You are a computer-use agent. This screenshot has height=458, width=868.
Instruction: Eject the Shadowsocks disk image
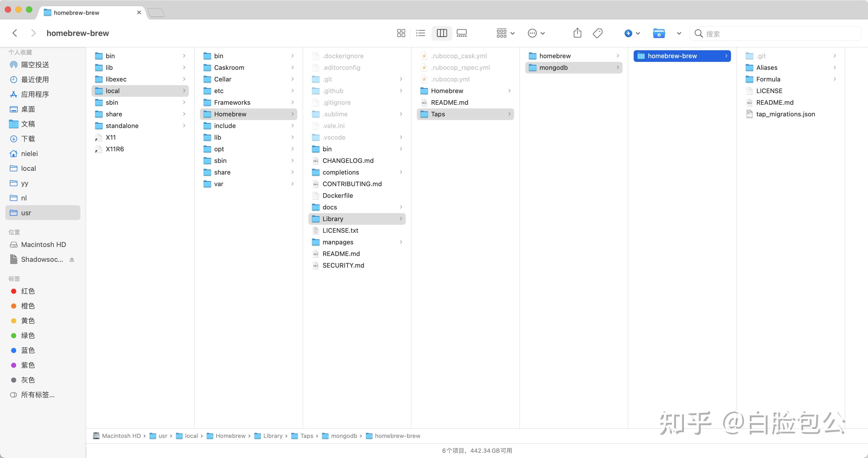coord(72,259)
